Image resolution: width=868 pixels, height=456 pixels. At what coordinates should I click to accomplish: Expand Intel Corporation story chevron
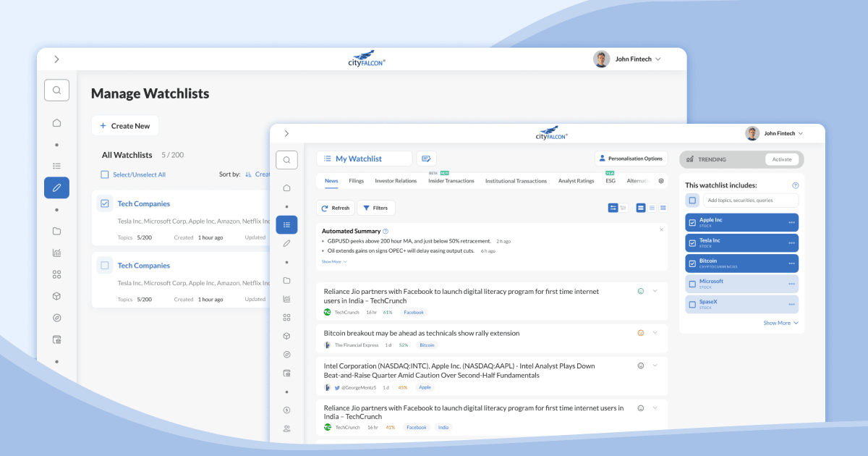pos(655,366)
